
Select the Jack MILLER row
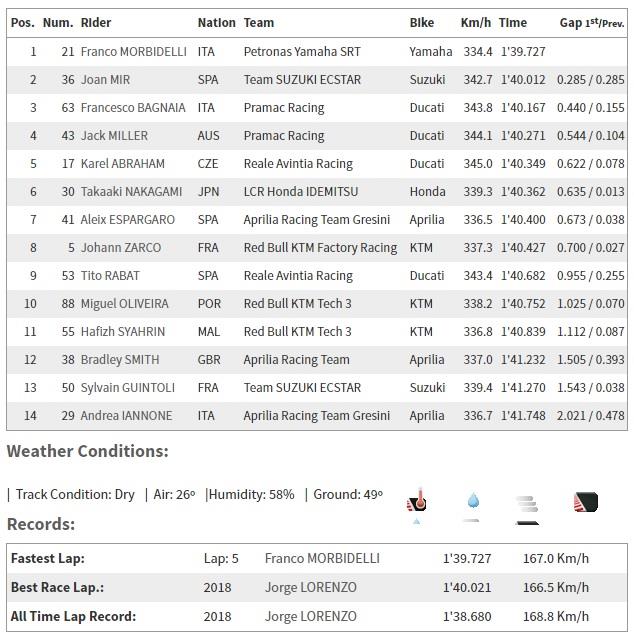pyautogui.click(x=317, y=136)
